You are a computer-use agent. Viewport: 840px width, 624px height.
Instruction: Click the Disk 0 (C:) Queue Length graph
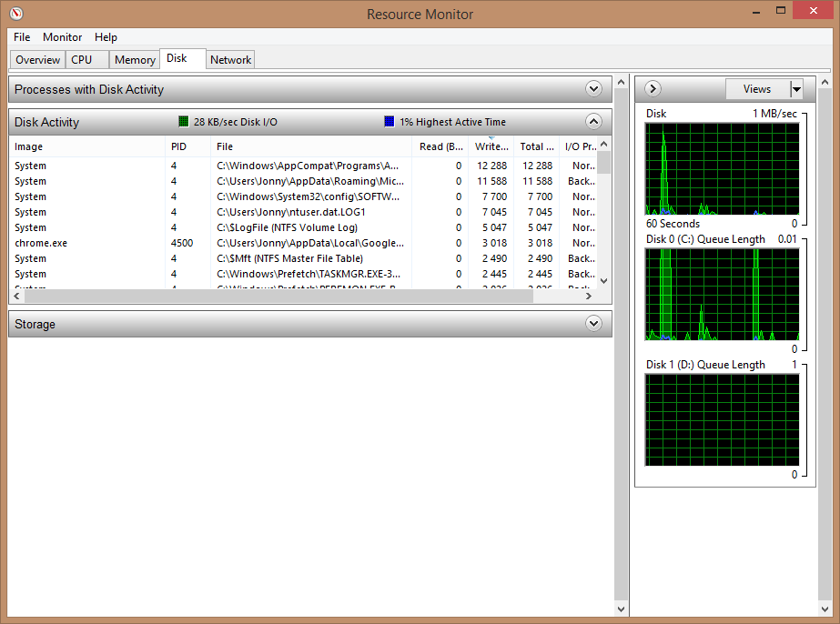(x=722, y=295)
